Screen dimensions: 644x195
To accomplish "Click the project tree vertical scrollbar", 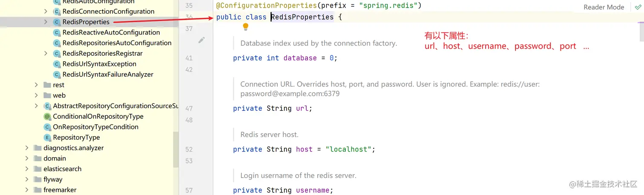I will point(176,149).
